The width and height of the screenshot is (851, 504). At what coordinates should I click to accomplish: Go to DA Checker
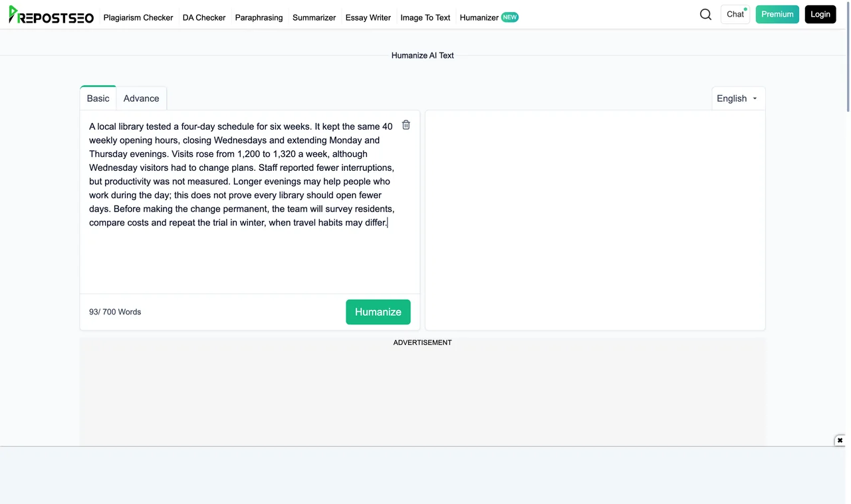point(204,17)
